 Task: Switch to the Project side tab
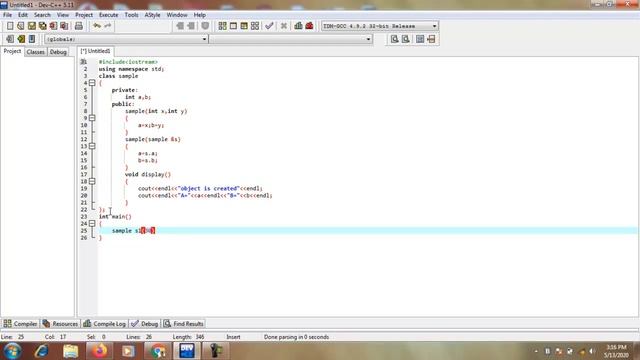coord(12,51)
